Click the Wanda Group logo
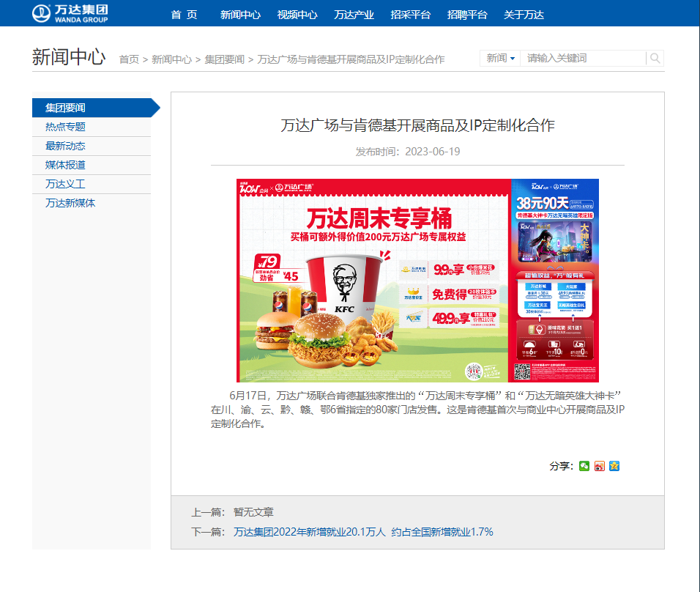This screenshot has width=700, height=592. coord(70,13)
